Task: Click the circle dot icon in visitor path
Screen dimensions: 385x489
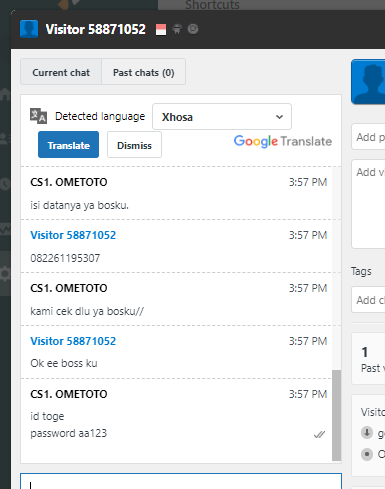Action: tap(367, 454)
